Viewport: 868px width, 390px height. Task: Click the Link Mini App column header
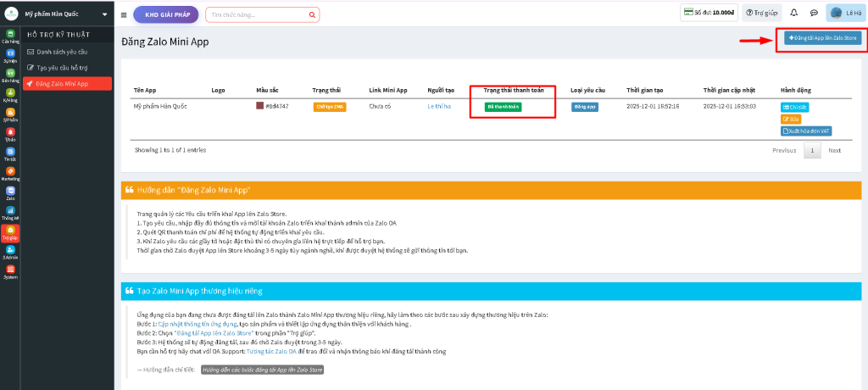[388, 90]
